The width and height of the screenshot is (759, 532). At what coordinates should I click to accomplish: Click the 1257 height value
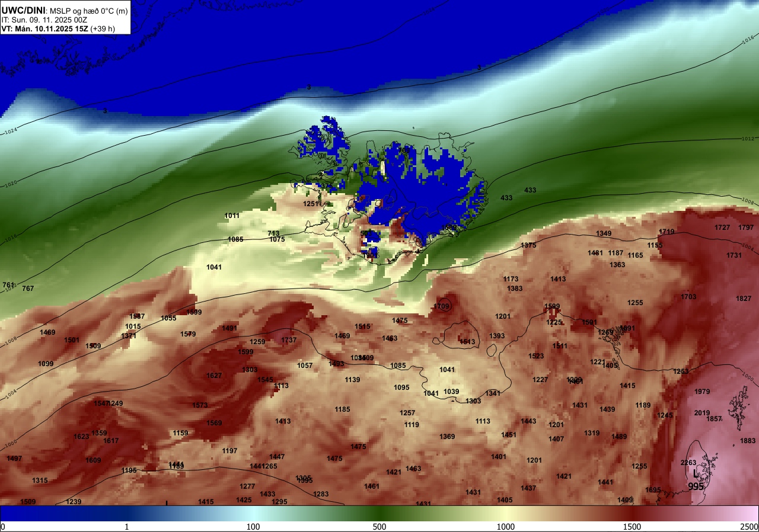[407, 413]
